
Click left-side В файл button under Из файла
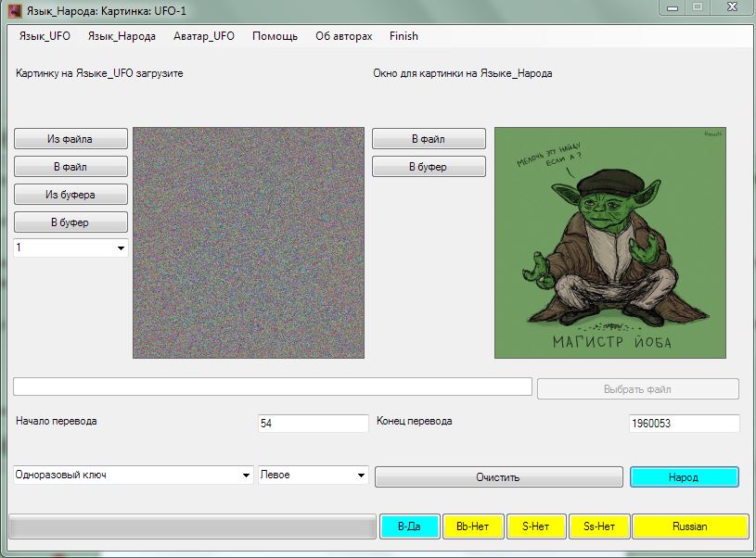(x=70, y=167)
